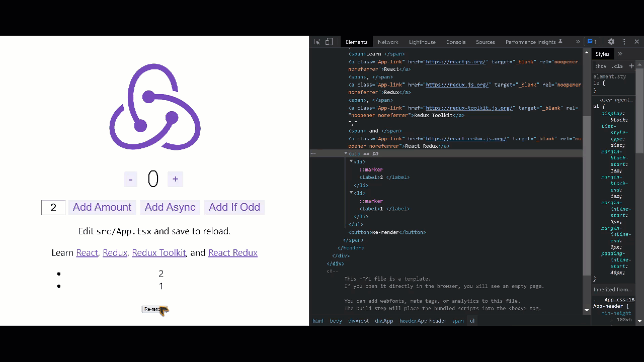Click the amount input field showing 2
644x362 pixels.
click(53, 207)
